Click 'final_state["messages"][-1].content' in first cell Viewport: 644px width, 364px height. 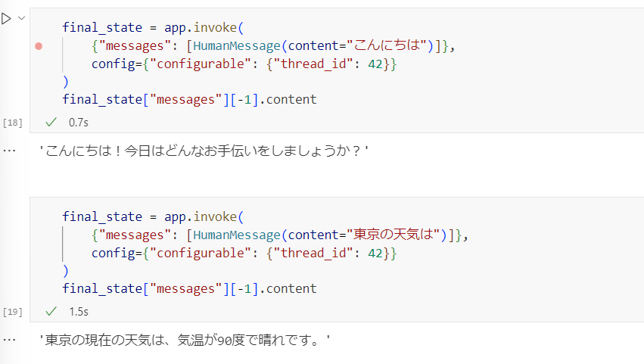coord(189,99)
